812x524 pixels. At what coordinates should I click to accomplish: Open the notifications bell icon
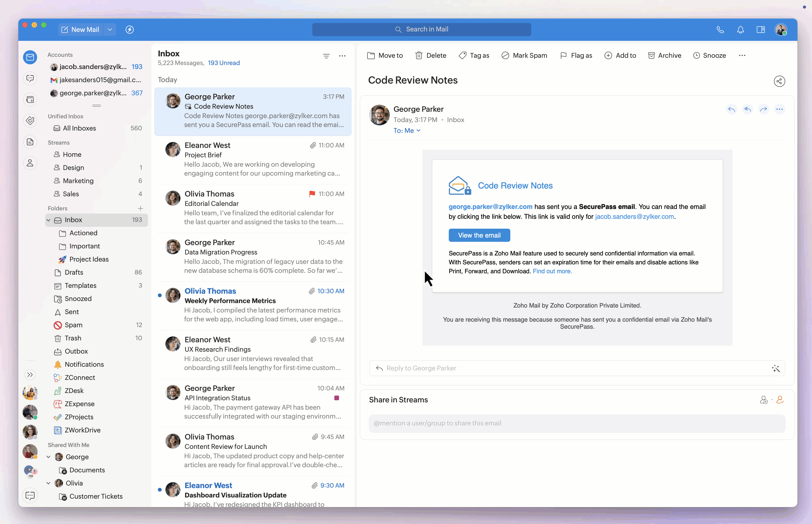coord(741,30)
